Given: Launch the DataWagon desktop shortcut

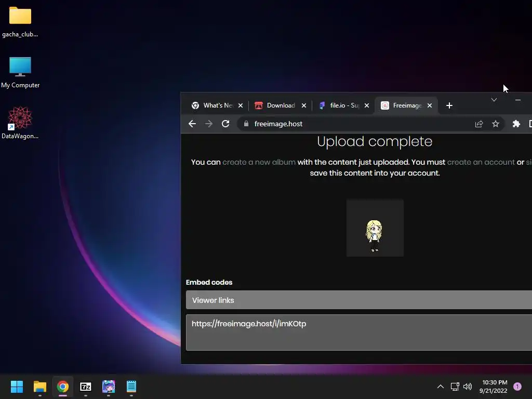Looking at the screenshot, I should pos(20,123).
